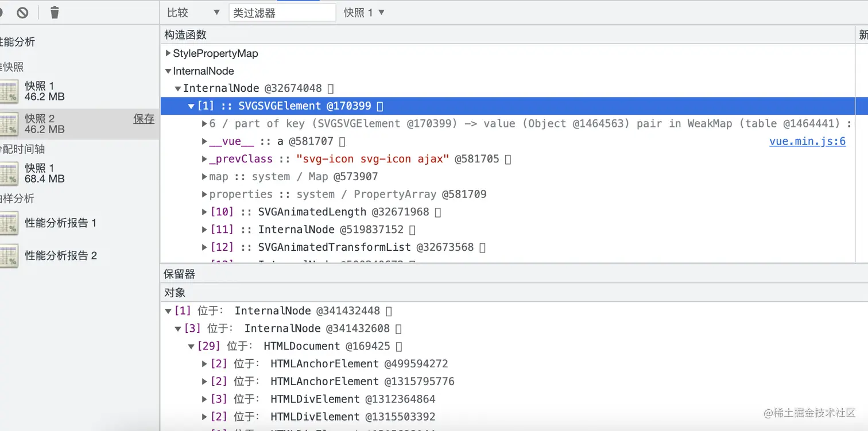
Task: Select the 分配时间轴 sidebar heading
Action: [x=22, y=149]
